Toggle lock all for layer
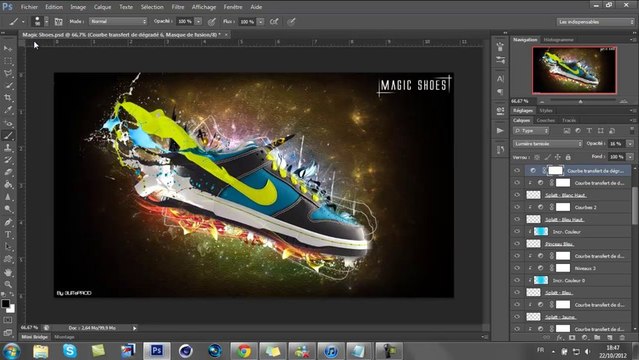The image size is (639, 360). [x=568, y=157]
